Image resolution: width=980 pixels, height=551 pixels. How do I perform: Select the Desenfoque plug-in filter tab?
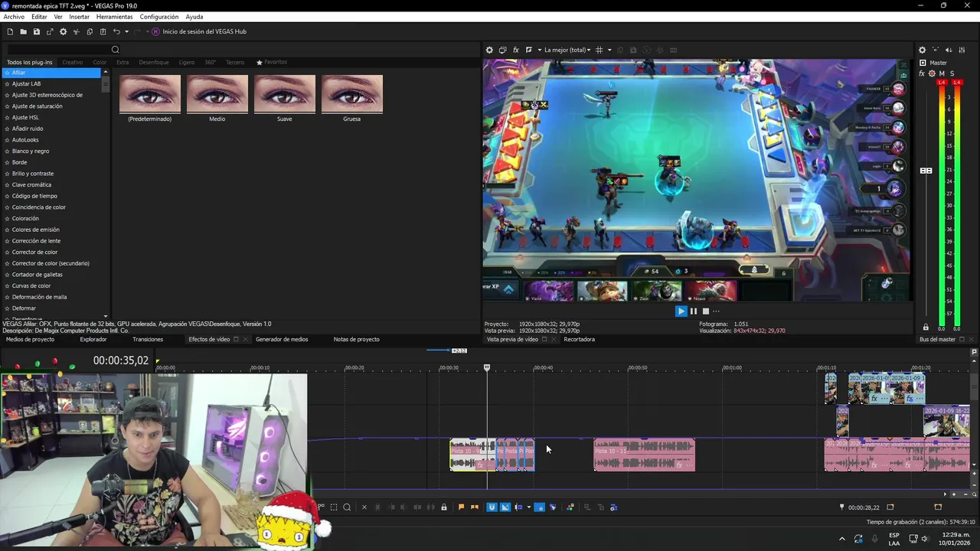click(154, 62)
